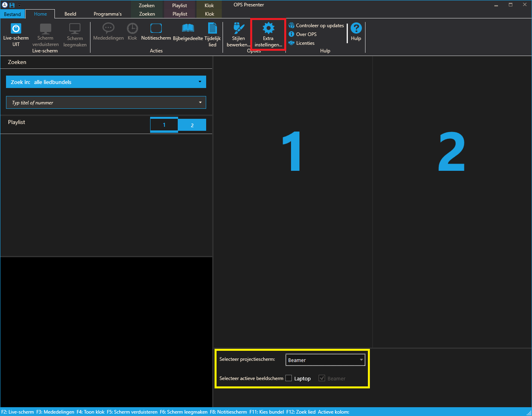The height and width of the screenshot is (416, 532).
Task: Click 'F6: Scherm leegmaken' in status bar
Action: coord(184,412)
